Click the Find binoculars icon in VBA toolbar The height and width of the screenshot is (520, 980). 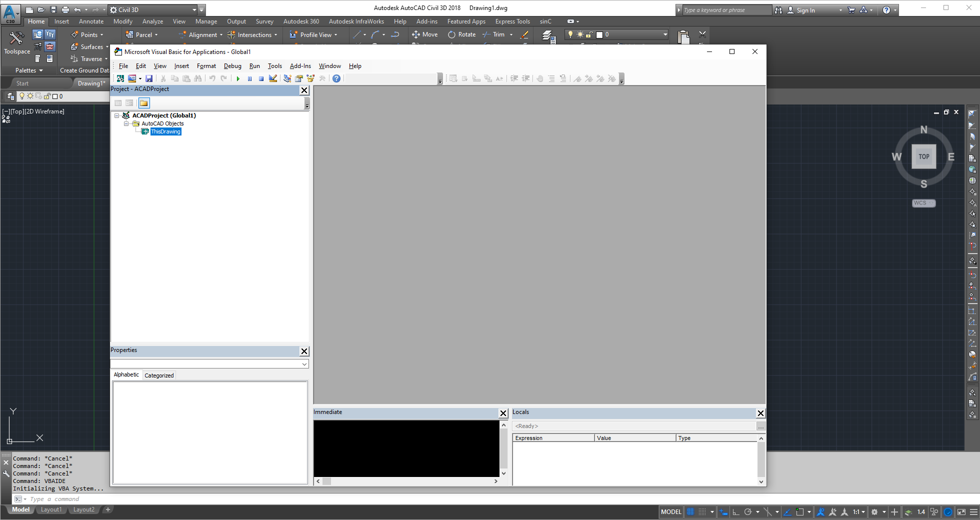coord(198,78)
